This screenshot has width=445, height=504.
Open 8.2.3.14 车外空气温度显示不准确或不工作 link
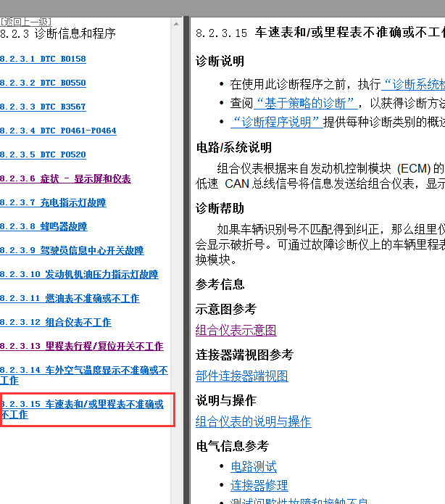(84, 376)
